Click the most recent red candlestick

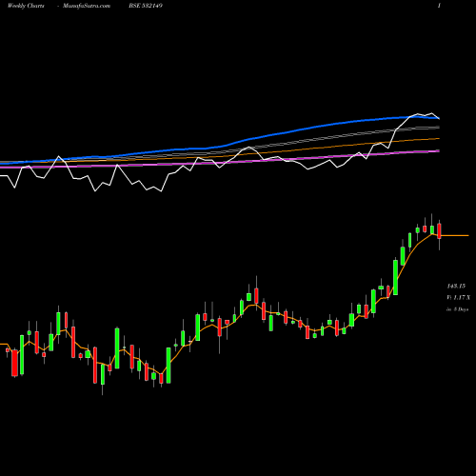point(439,231)
